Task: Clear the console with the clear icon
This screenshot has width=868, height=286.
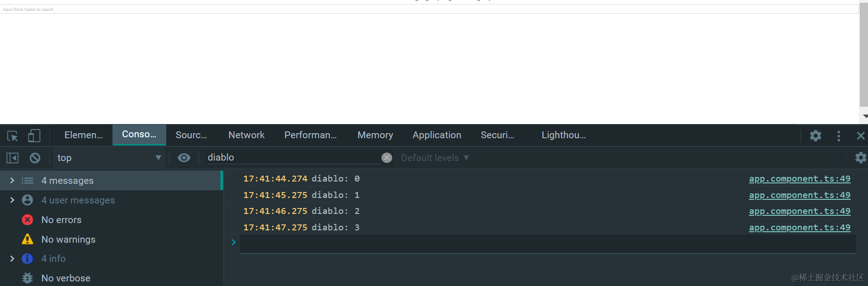Action: [x=35, y=158]
